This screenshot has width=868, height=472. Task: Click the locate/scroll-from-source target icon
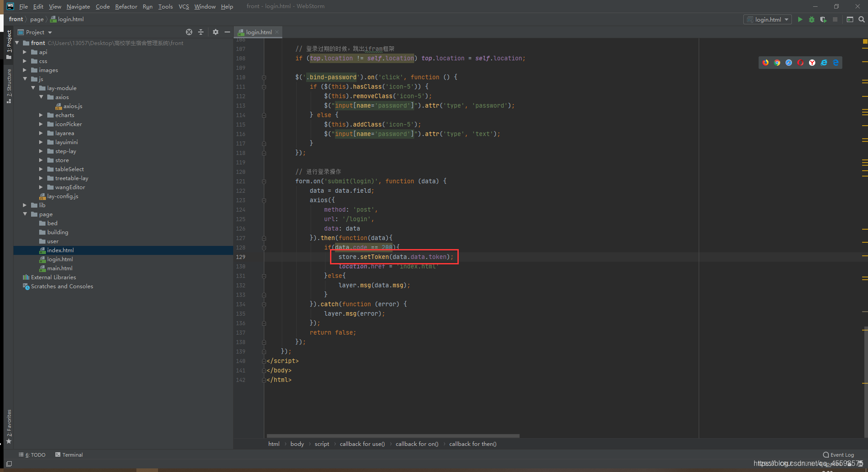(x=189, y=32)
